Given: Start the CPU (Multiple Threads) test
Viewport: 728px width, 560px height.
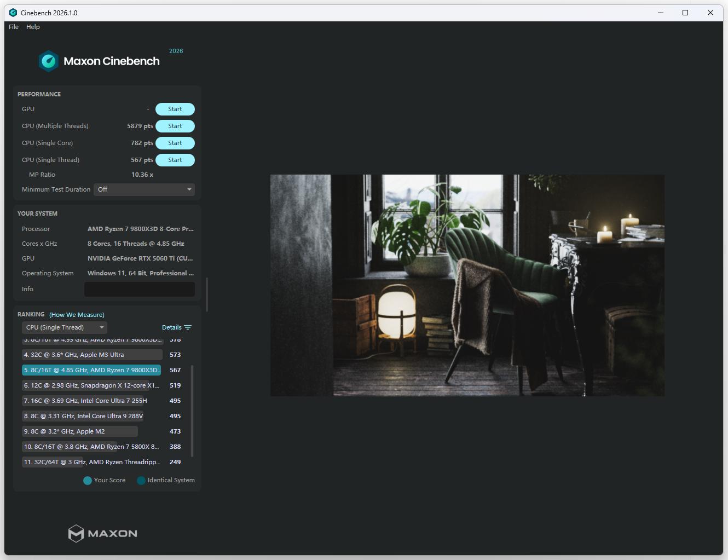Looking at the screenshot, I should [175, 126].
